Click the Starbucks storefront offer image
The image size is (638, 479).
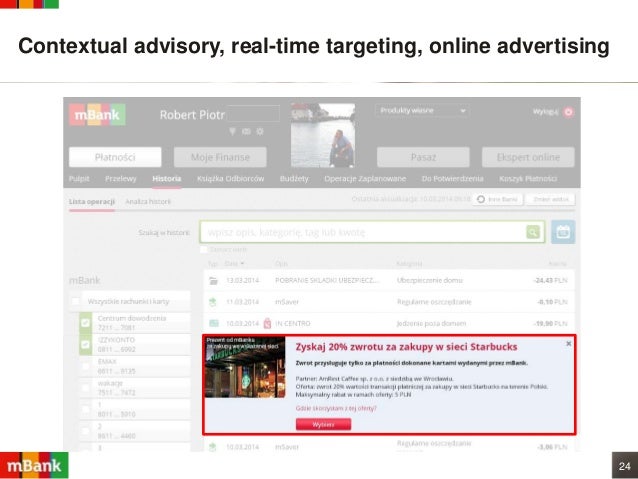(x=245, y=367)
